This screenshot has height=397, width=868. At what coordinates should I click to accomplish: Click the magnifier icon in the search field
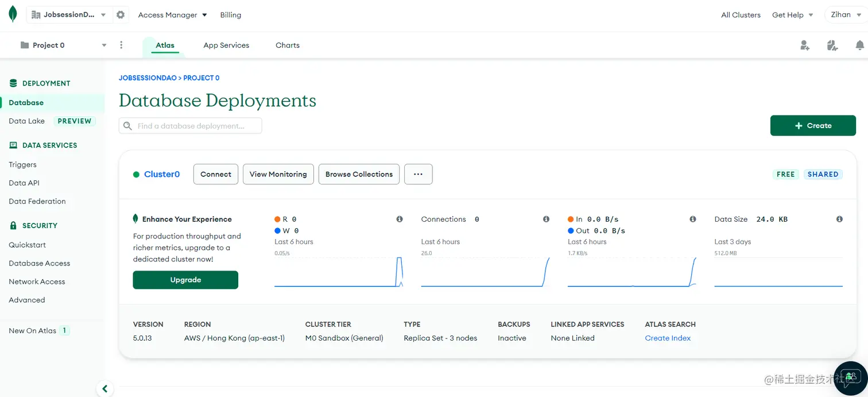[x=127, y=126]
